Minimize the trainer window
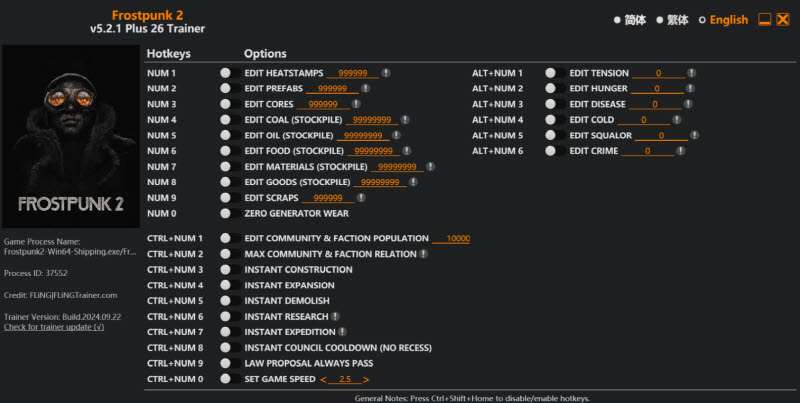Image resolution: width=800 pixels, height=403 pixels. pos(764,20)
